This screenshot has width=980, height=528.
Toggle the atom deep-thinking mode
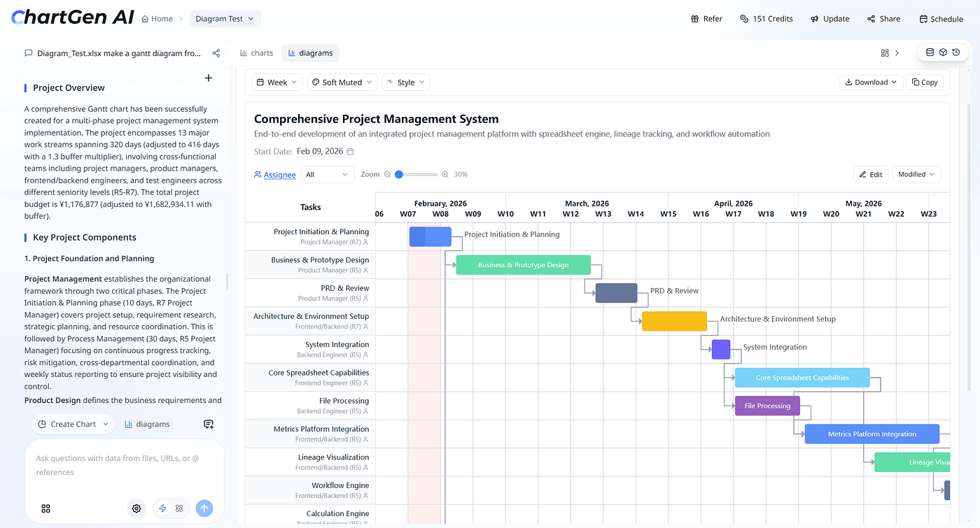pos(179,508)
